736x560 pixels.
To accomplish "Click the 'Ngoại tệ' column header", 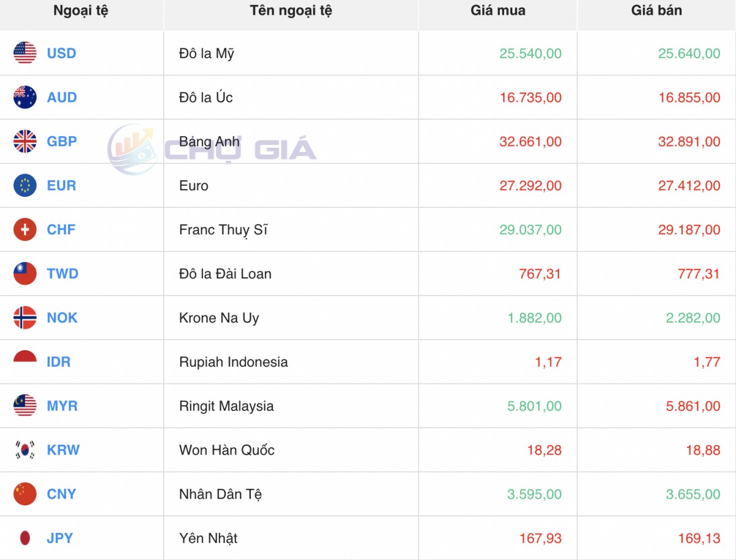I will (81, 10).
